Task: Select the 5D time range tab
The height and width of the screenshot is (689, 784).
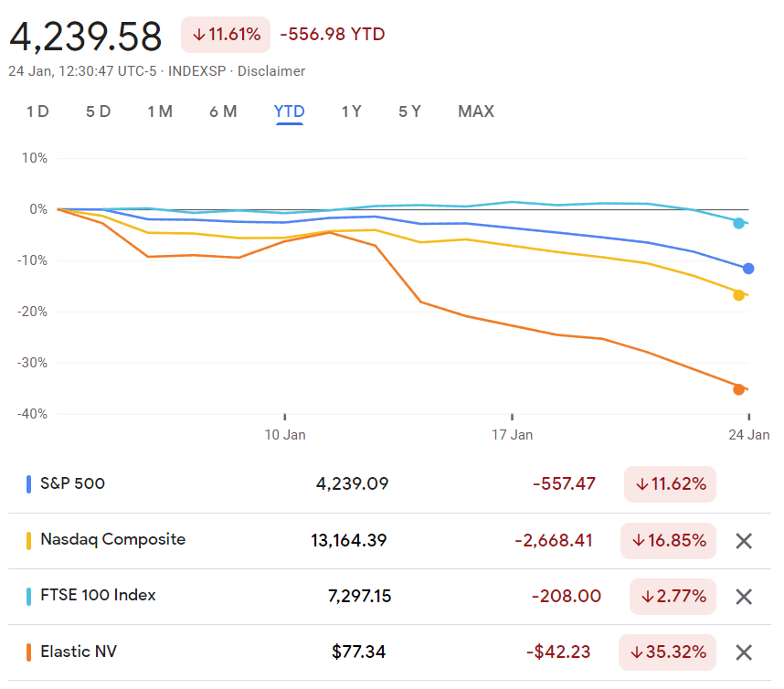Action: 98,111
